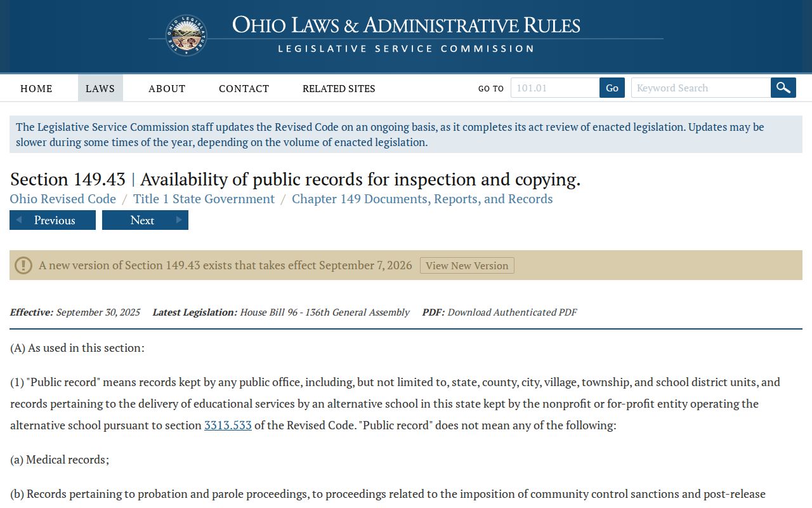This screenshot has height=508, width=812.
Task: Click the Section 149.43 heading text
Action: (x=295, y=179)
